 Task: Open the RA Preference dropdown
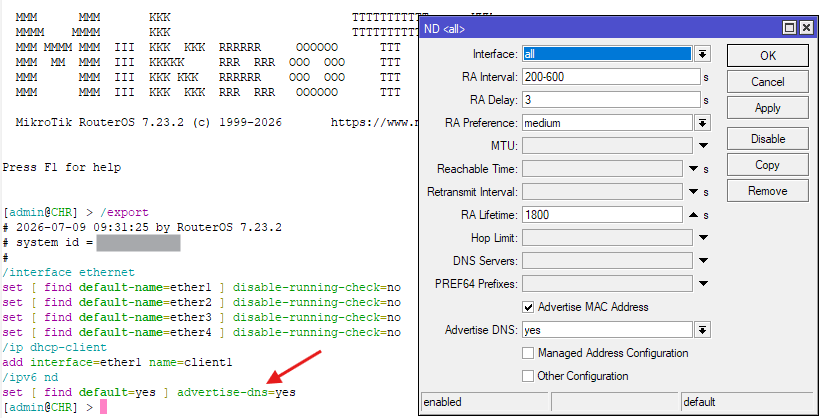702,123
